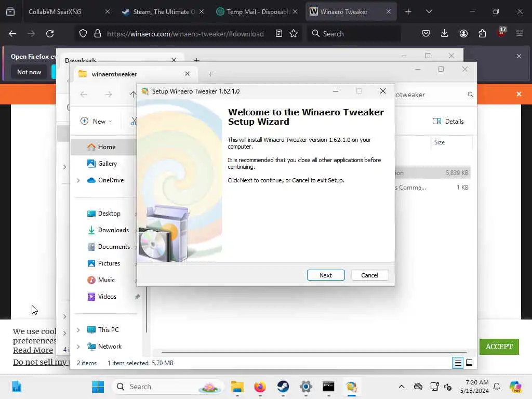Click Explorer search magnifier icon

(x=470, y=95)
